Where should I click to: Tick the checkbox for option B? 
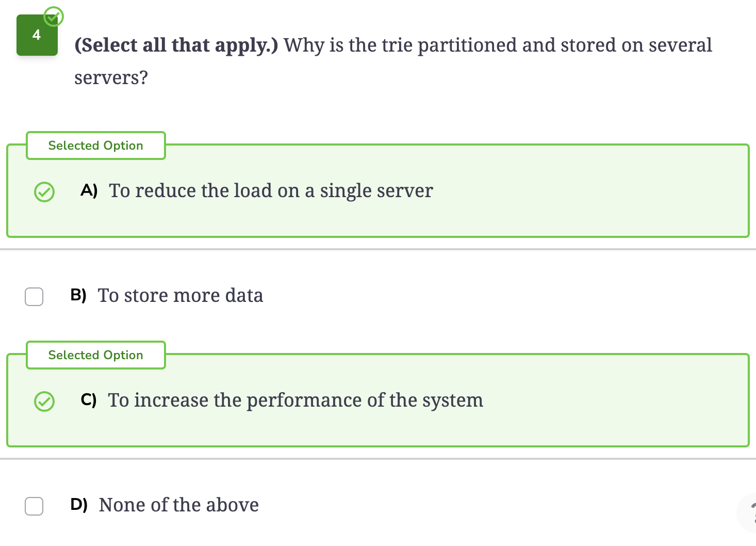tap(34, 297)
